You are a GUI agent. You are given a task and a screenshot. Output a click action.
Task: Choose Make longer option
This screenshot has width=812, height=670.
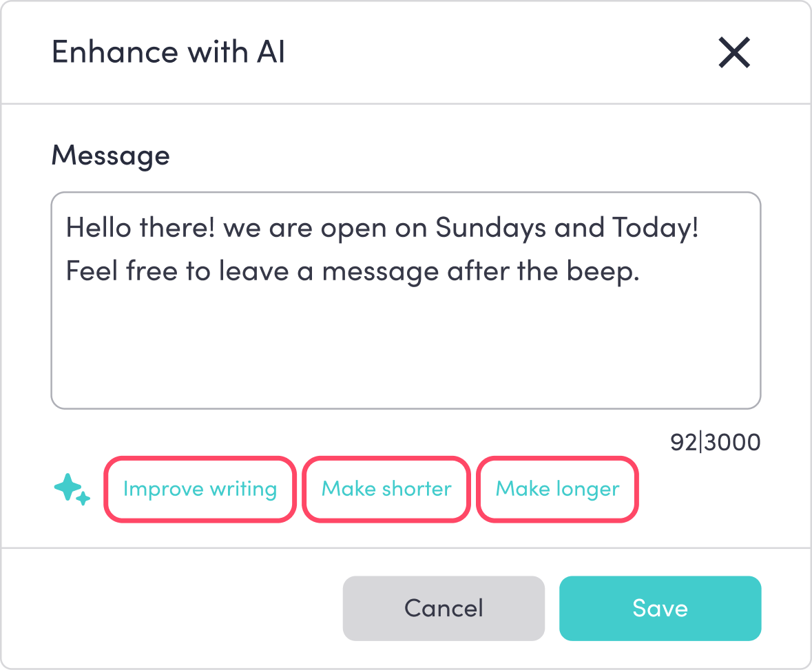557,489
